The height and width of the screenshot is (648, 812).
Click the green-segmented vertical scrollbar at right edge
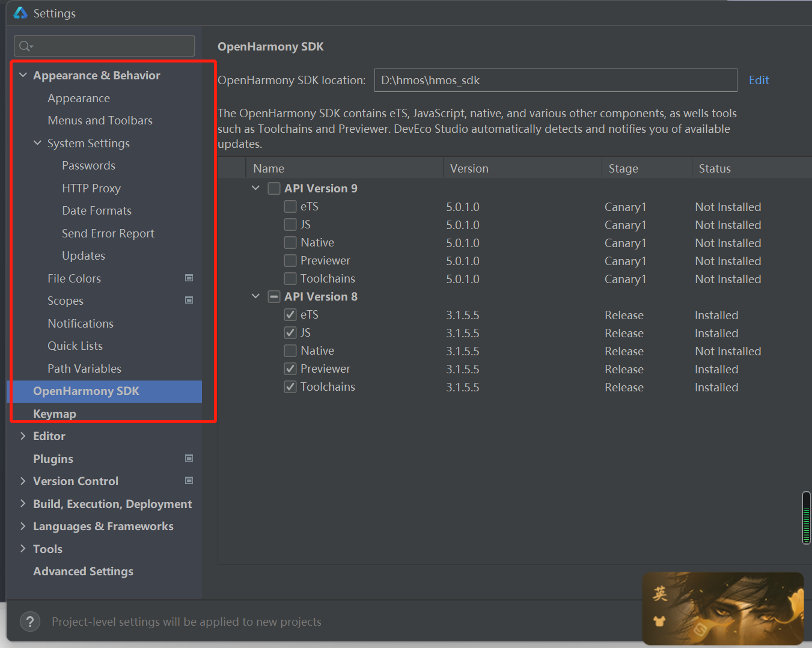coord(806,518)
